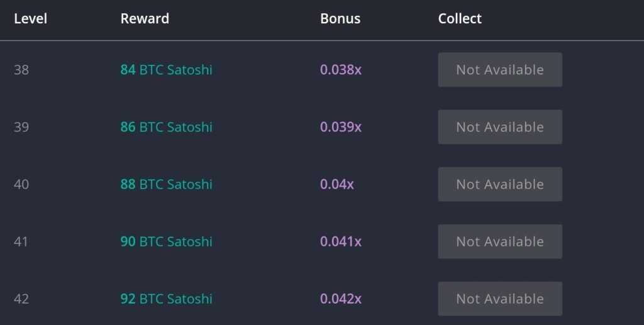Select the 0.042x bonus value
The height and width of the screenshot is (325, 644).
(x=341, y=299)
